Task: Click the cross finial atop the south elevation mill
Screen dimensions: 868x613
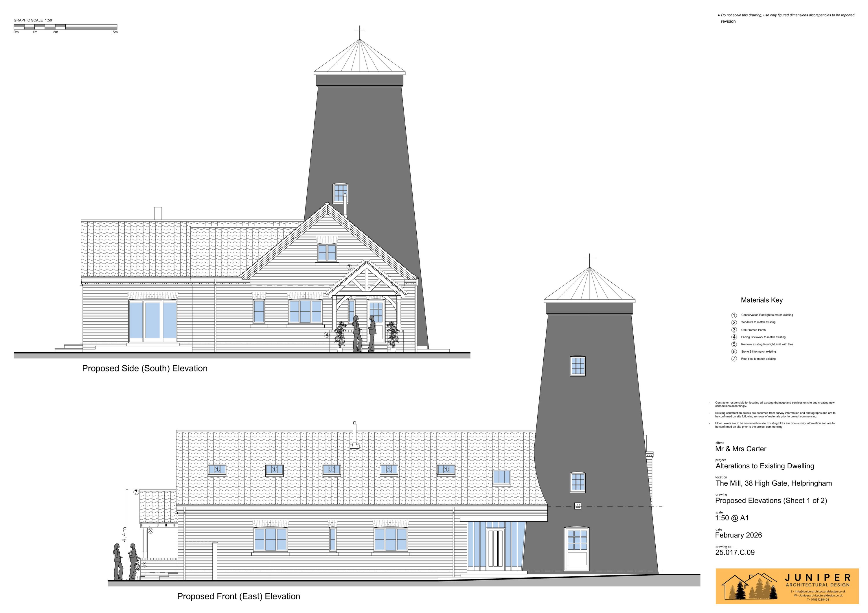Action: [x=360, y=30]
